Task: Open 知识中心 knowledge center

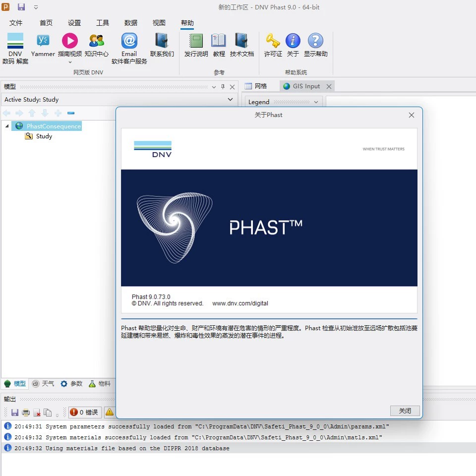Action: [x=97, y=45]
